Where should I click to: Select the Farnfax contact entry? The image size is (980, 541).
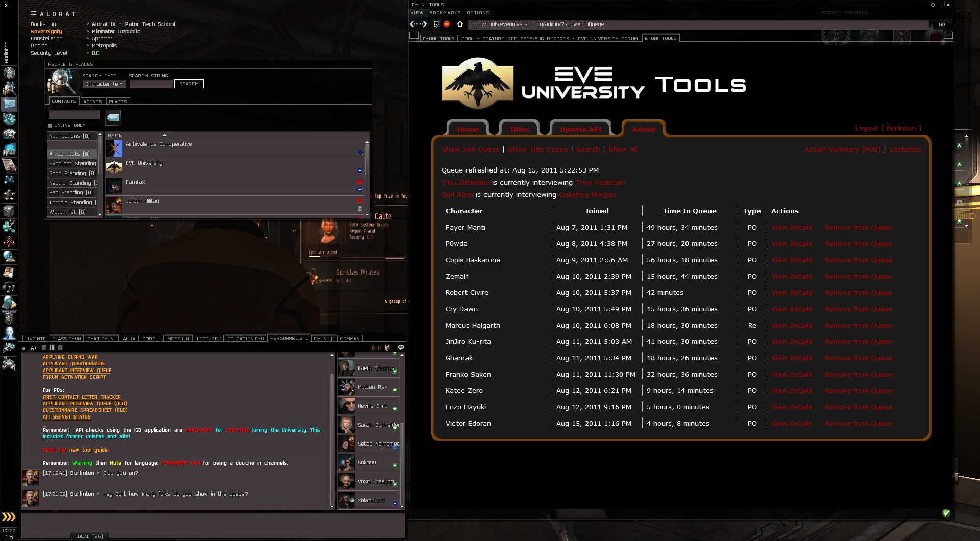click(x=235, y=186)
